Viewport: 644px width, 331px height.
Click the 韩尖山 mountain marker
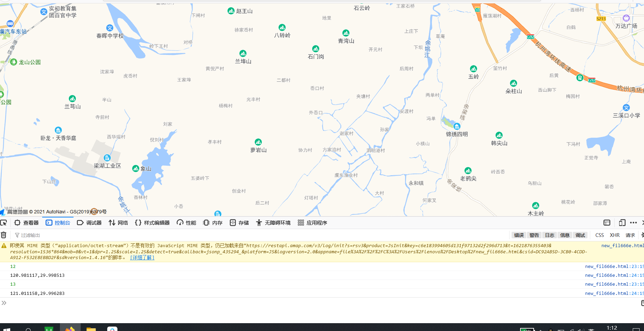(499, 135)
